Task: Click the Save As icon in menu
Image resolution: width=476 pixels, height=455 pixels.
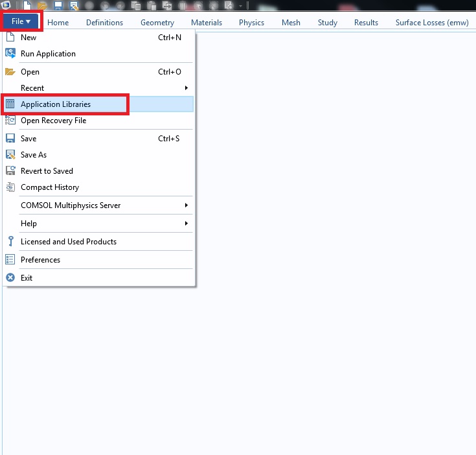Action: click(x=10, y=155)
